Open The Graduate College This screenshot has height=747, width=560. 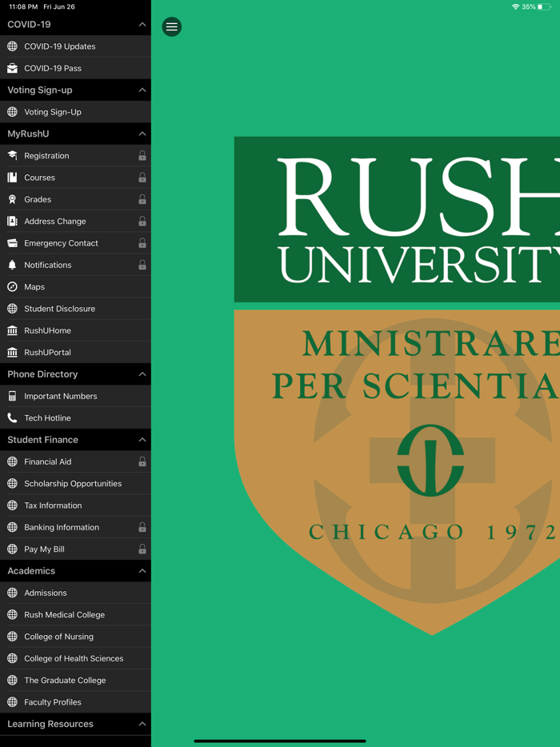pos(75,681)
